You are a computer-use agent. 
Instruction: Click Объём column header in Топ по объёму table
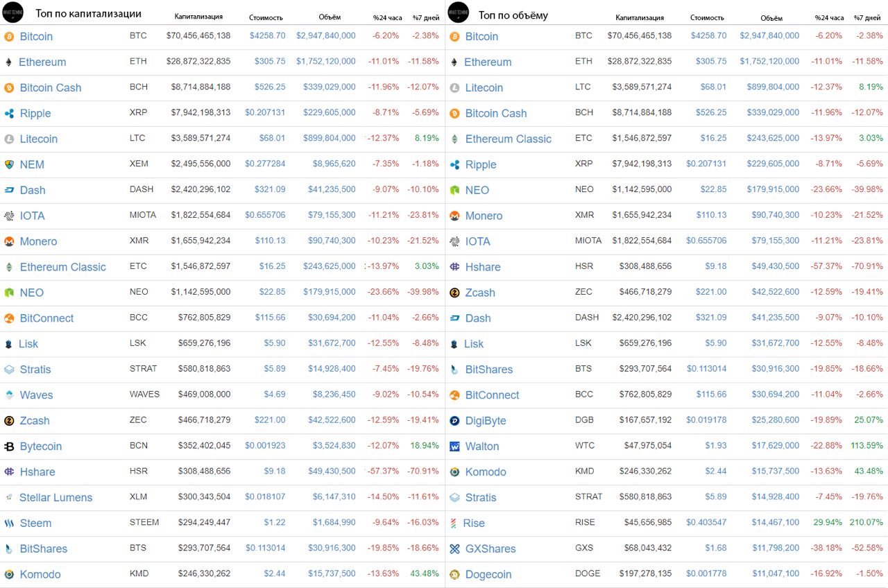pyautogui.click(x=771, y=18)
